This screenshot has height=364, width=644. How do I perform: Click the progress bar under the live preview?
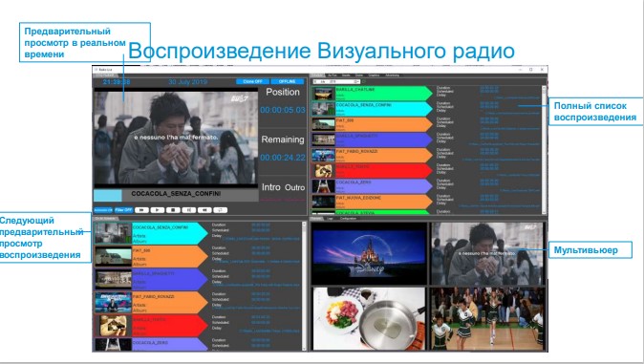point(176,195)
